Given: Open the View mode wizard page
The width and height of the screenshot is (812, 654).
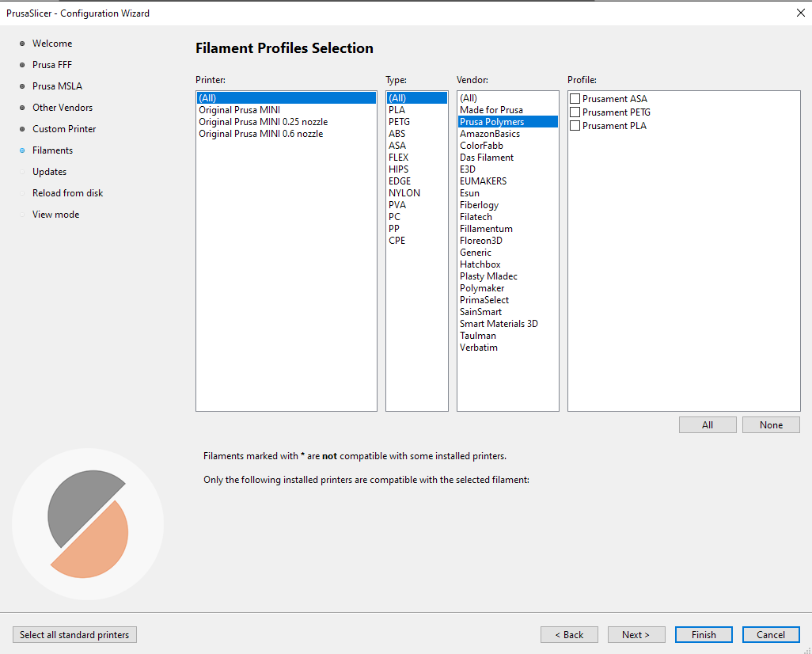Looking at the screenshot, I should [x=55, y=215].
